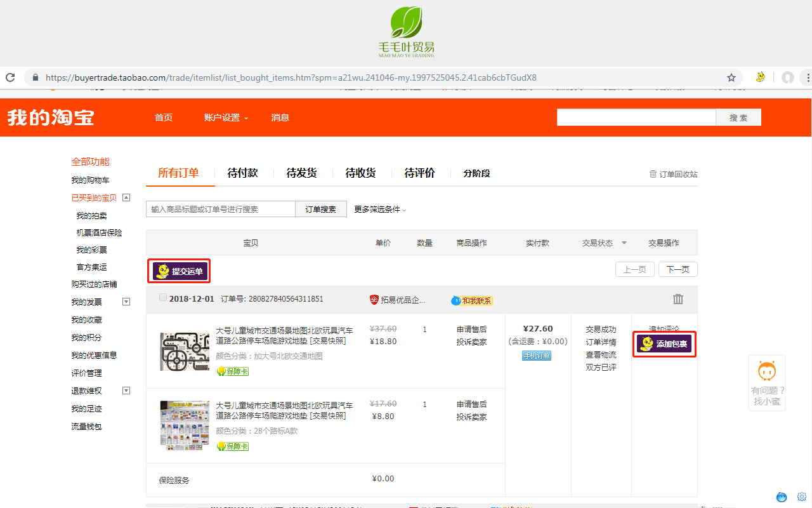This screenshot has width=812, height=508.
Task: Switch to the 待付款 orders tab
Action: tap(242, 173)
